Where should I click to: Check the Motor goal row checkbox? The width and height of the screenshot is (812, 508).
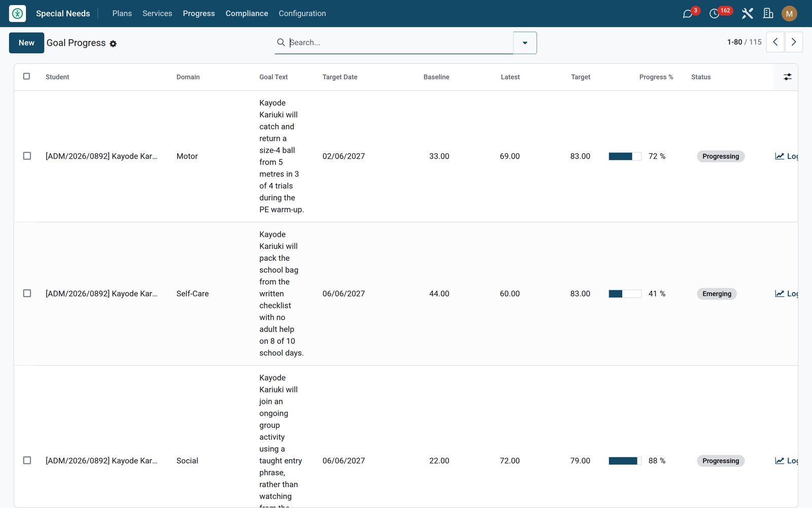pyautogui.click(x=27, y=156)
